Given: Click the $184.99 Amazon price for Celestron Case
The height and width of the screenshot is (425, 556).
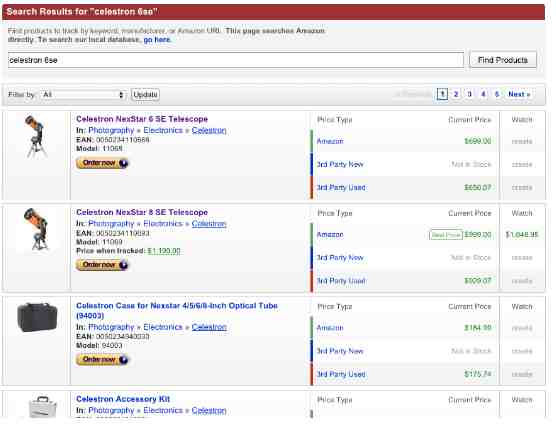Looking at the screenshot, I should [x=478, y=328].
